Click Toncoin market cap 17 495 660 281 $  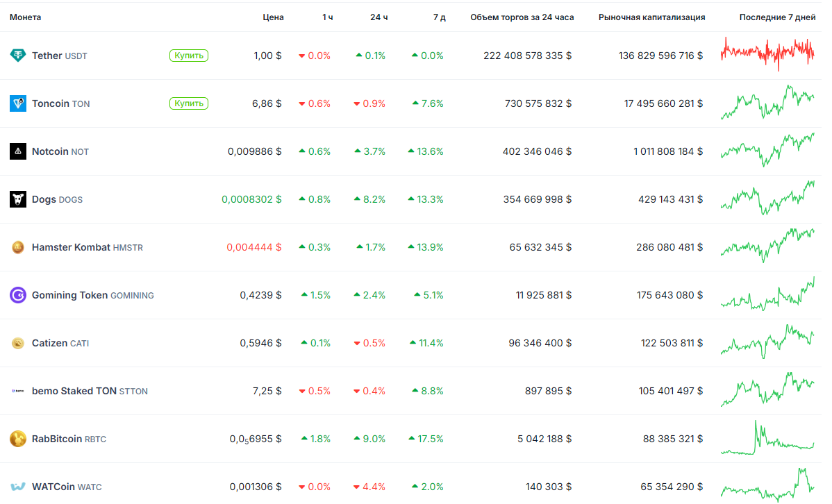[x=663, y=103]
